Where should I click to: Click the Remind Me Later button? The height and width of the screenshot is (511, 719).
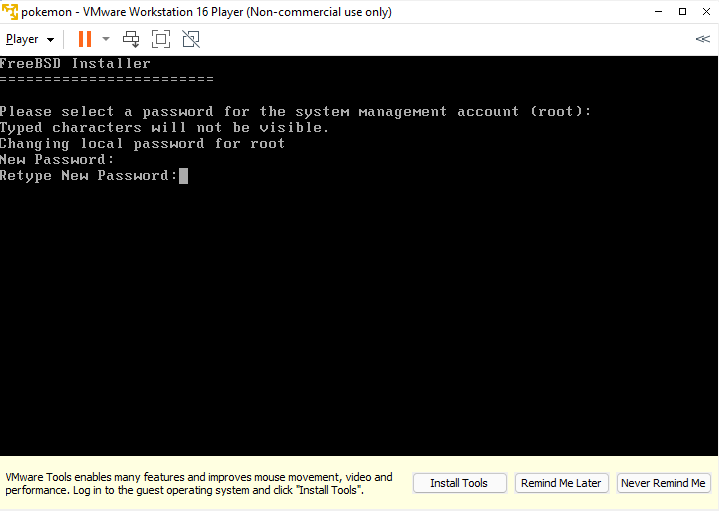click(561, 483)
